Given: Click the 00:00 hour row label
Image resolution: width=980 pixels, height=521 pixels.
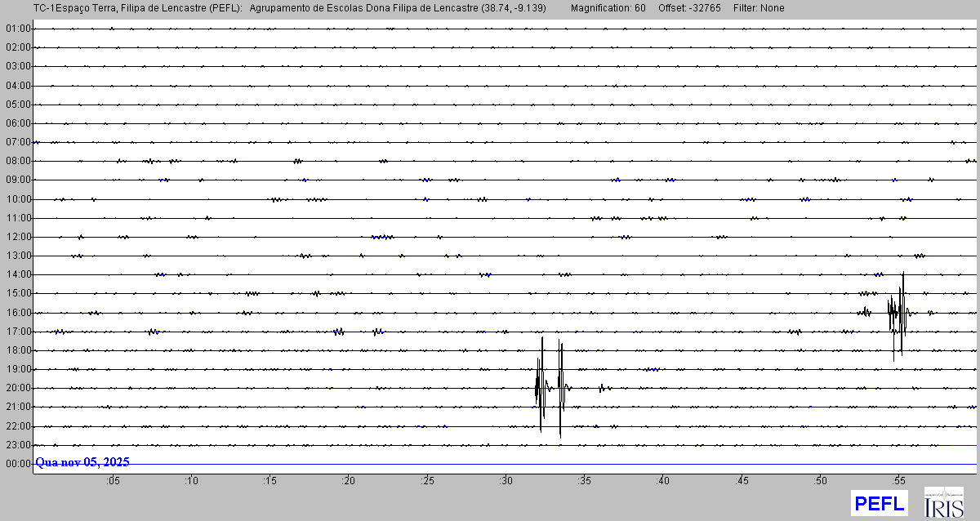Looking at the screenshot, I should pyautogui.click(x=18, y=464).
